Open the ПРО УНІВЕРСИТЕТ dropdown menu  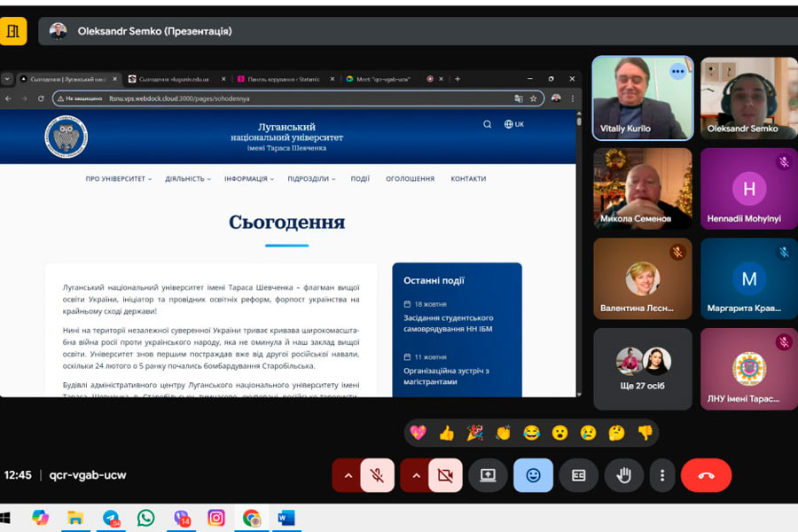tap(118, 179)
